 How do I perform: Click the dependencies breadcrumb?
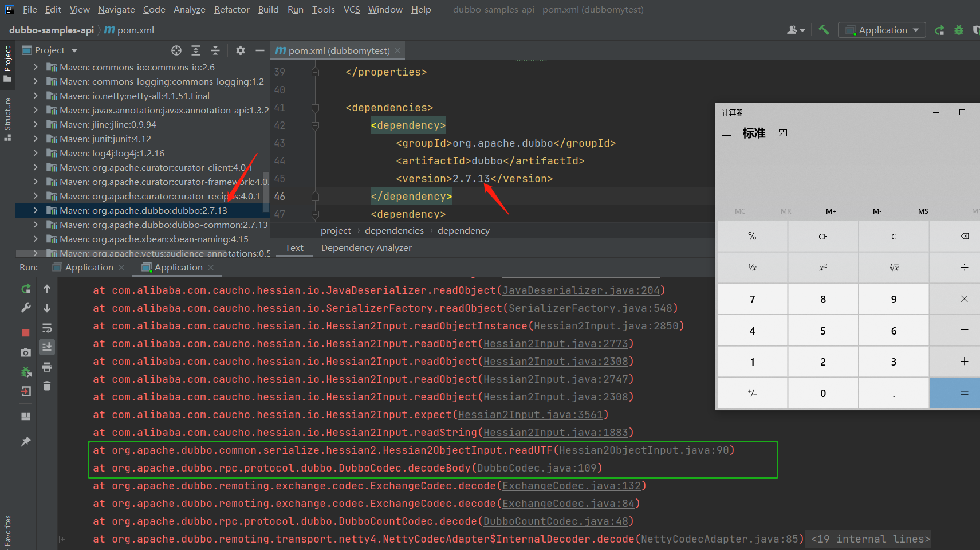(x=394, y=230)
